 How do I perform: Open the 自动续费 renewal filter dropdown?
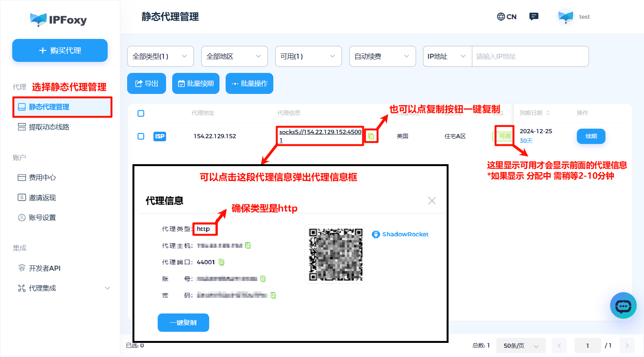point(382,56)
